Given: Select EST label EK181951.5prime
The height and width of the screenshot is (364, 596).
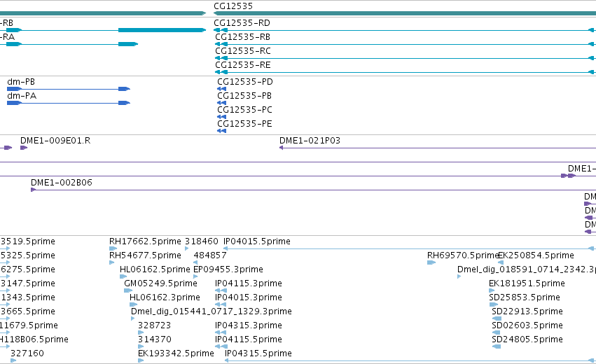Looking at the screenshot, I should click(x=527, y=283).
